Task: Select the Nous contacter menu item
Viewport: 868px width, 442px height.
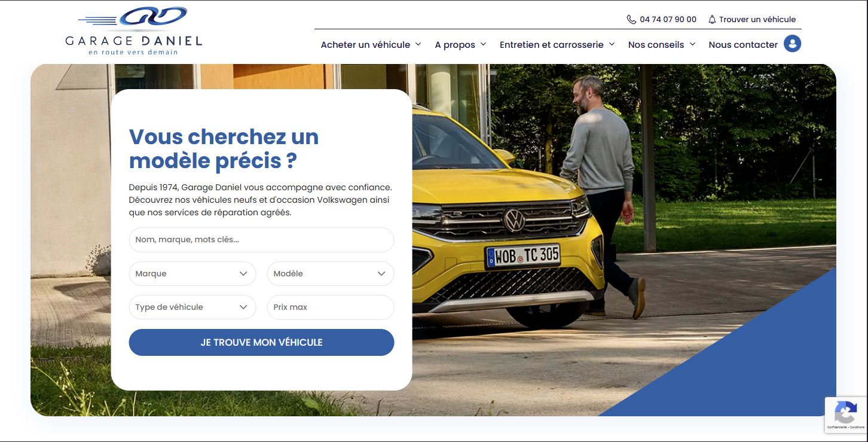Action: (743, 44)
